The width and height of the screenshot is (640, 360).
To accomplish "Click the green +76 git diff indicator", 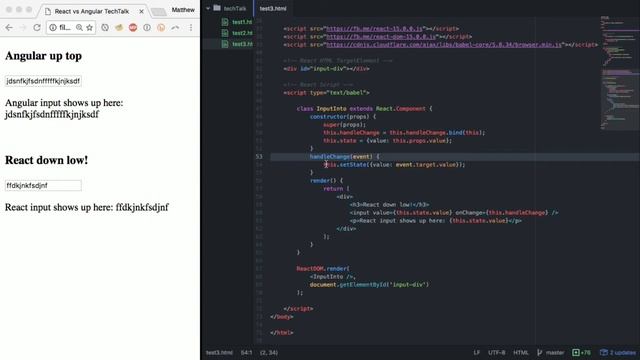I will click(x=581, y=353).
